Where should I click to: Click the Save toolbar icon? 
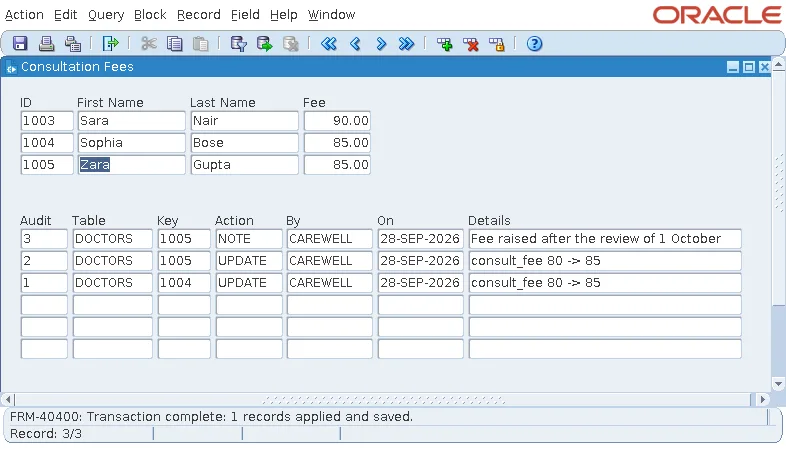point(20,44)
